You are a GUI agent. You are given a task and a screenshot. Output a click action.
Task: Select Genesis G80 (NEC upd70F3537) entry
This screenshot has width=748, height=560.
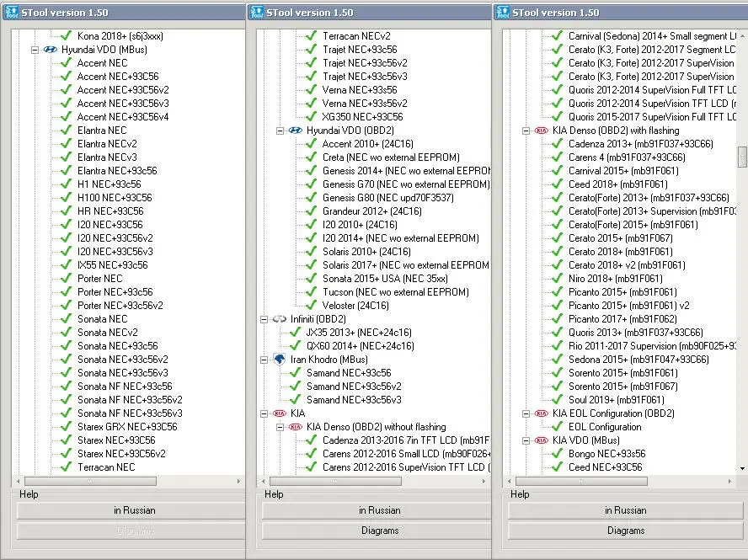click(x=387, y=198)
